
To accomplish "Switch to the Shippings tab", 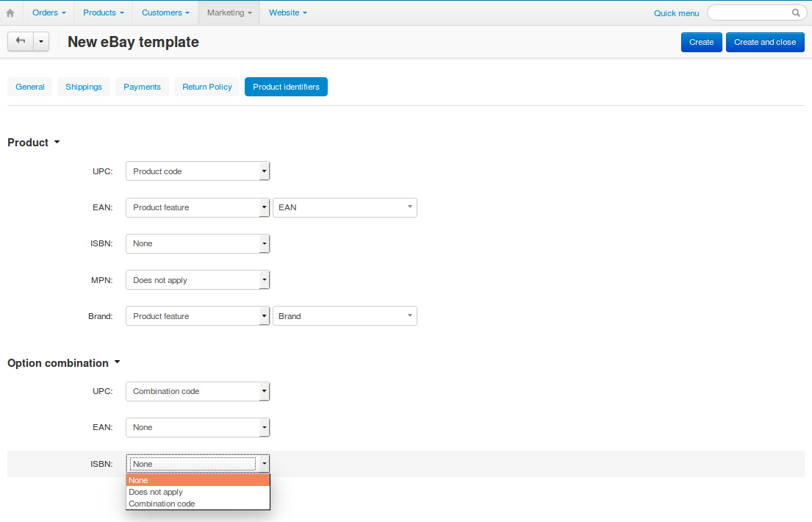I will [84, 87].
